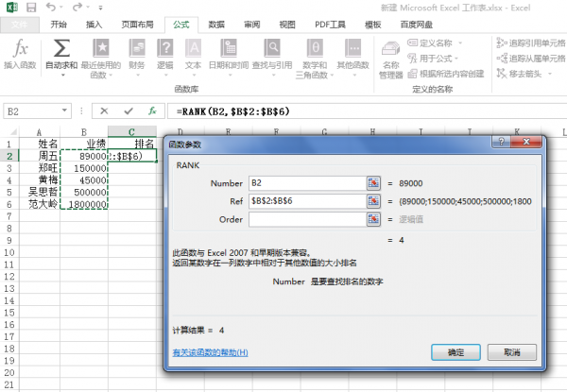Open Date and Time functions icon
The image size is (567, 392).
(x=229, y=48)
